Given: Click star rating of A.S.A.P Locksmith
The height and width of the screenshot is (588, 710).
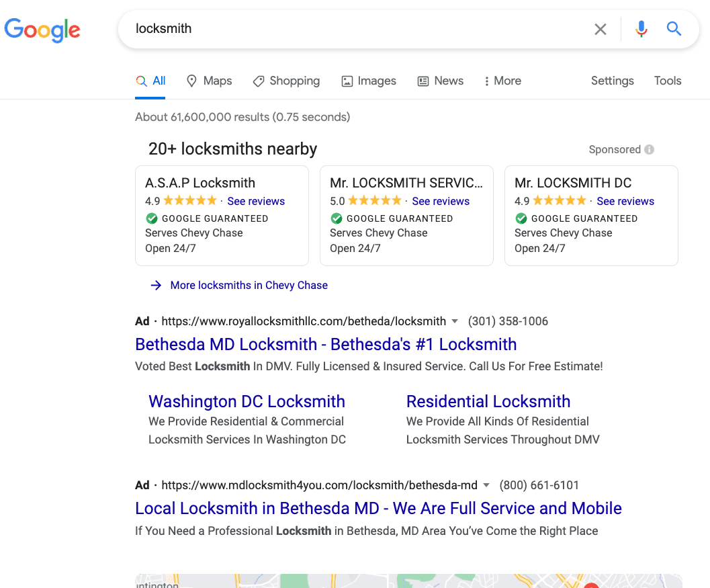Looking at the screenshot, I should point(190,200).
